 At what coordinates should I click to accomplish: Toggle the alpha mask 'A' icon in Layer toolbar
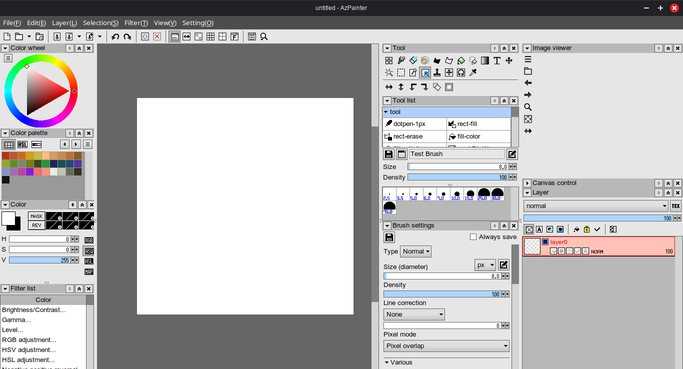point(539,230)
